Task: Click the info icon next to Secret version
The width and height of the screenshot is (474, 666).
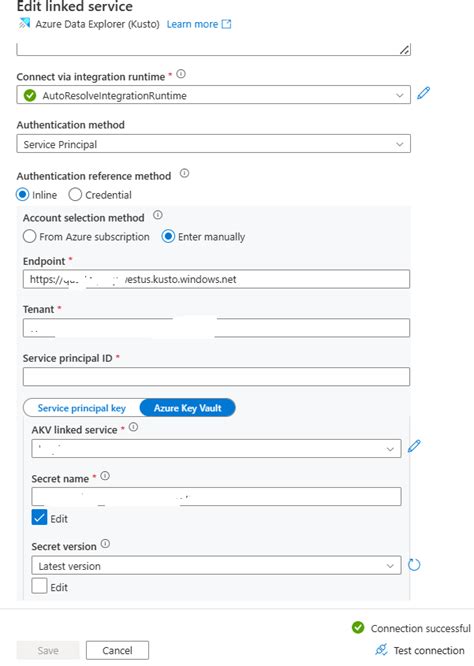Action: tap(105, 544)
